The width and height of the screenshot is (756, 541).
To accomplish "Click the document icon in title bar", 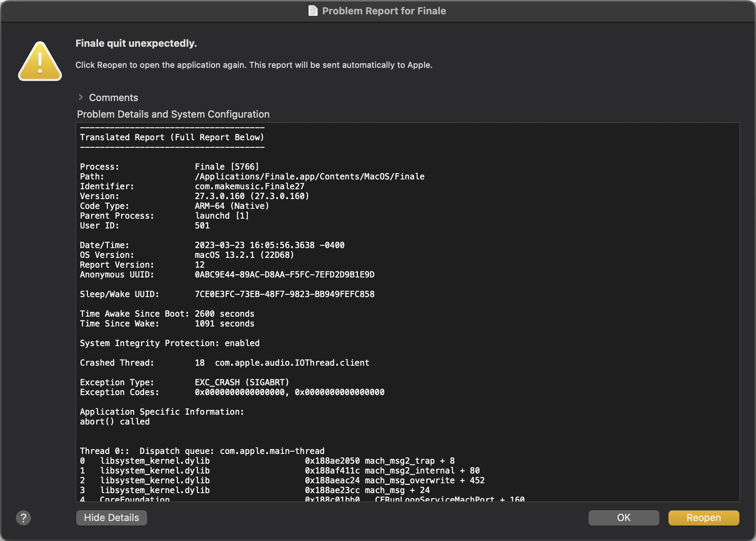I will point(313,11).
